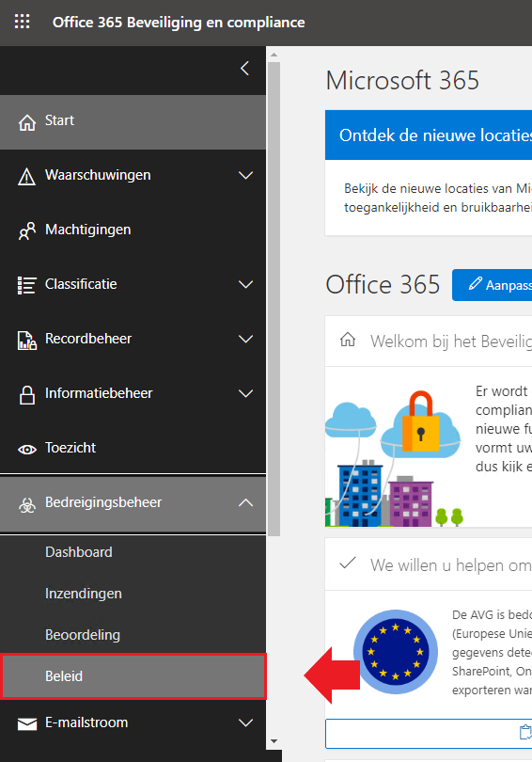Click the Office 365 heading
532x762 pixels.
pos(383,285)
